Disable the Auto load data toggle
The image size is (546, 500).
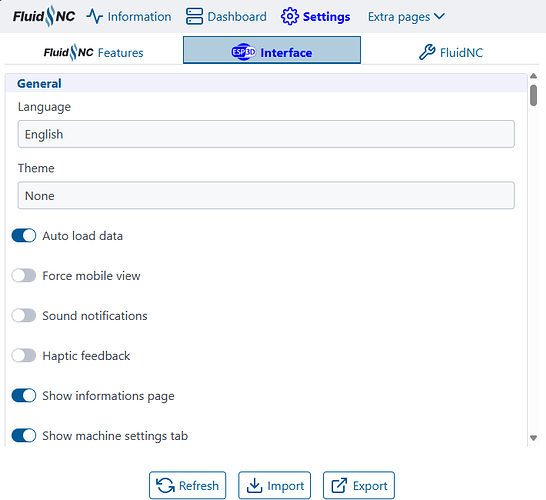[24, 236]
